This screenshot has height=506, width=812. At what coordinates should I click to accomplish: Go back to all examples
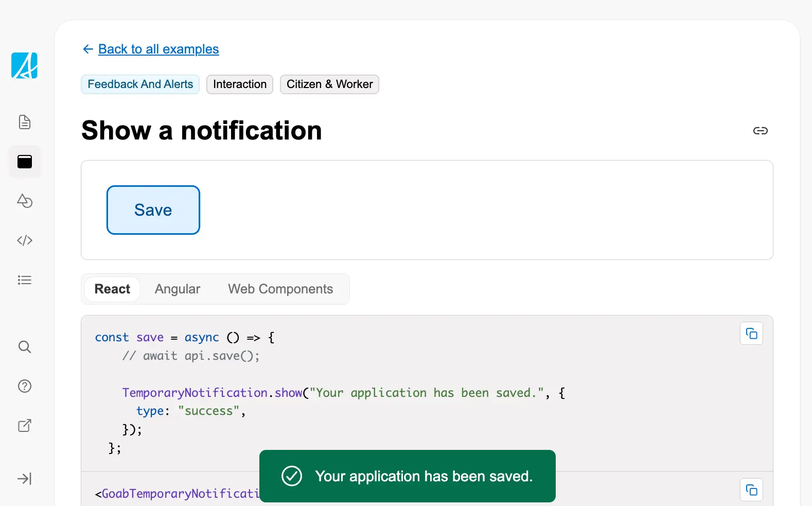(x=158, y=49)
